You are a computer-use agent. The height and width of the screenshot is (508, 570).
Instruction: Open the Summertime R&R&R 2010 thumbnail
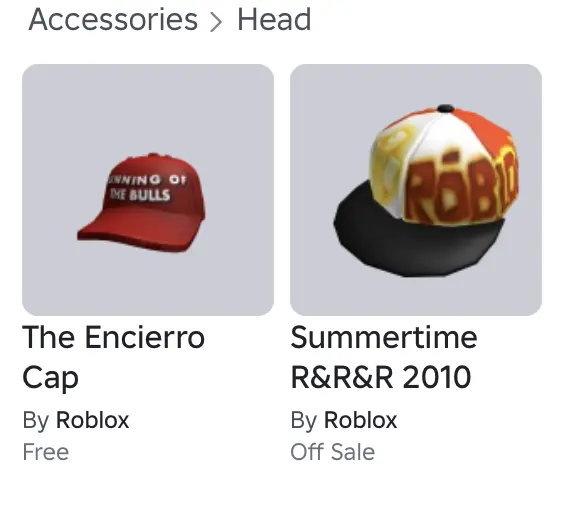click(x=416, y=190)
